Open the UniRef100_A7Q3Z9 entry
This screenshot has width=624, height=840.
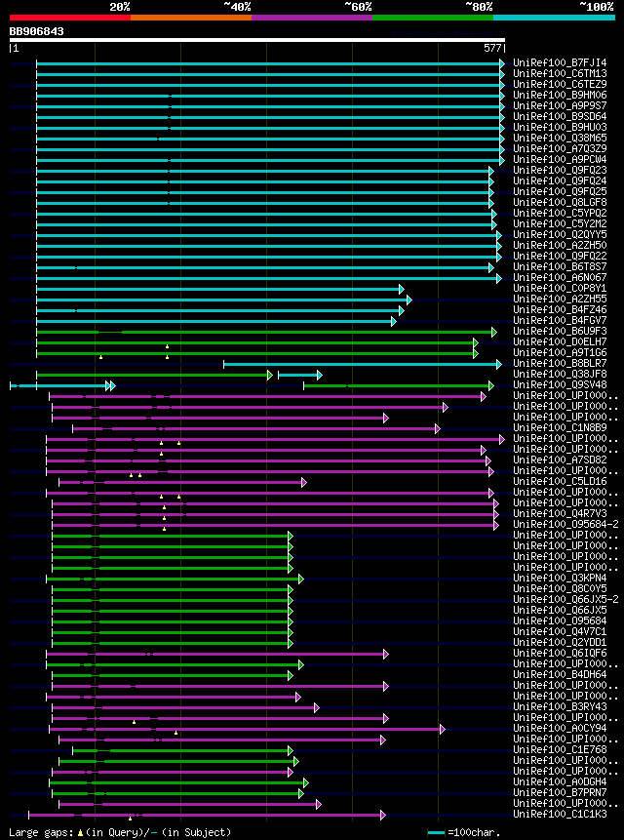(560, 149)
